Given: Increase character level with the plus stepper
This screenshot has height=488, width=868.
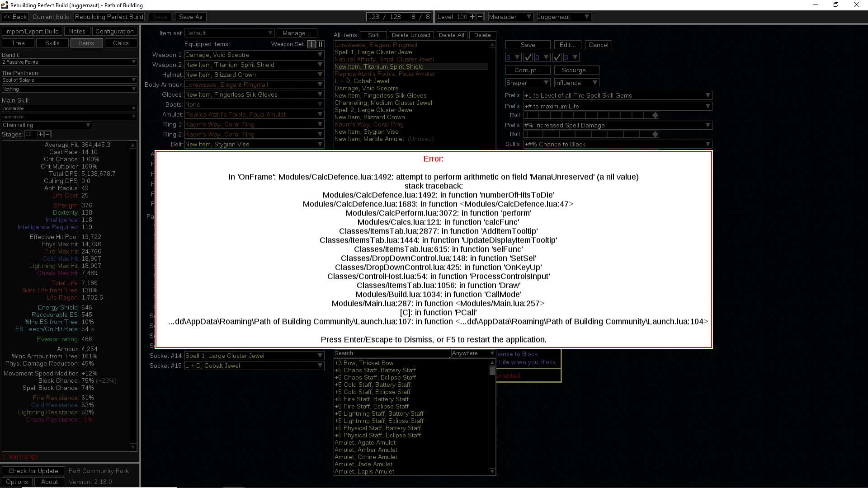Looking at the screenshot, I should (x=472, y=16).
